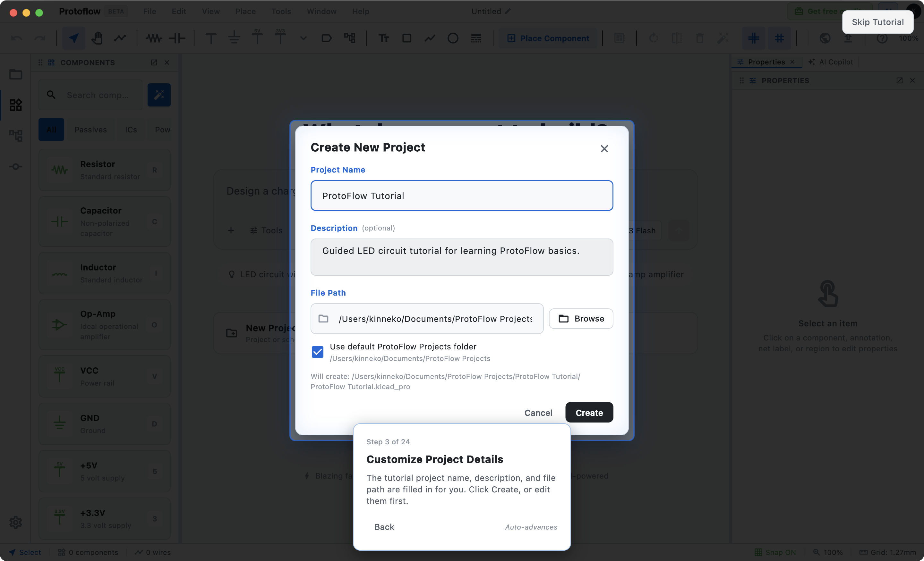Open help via the question mark icon
The height and width of the screenshot is (561, 924).
coord(882,38)
